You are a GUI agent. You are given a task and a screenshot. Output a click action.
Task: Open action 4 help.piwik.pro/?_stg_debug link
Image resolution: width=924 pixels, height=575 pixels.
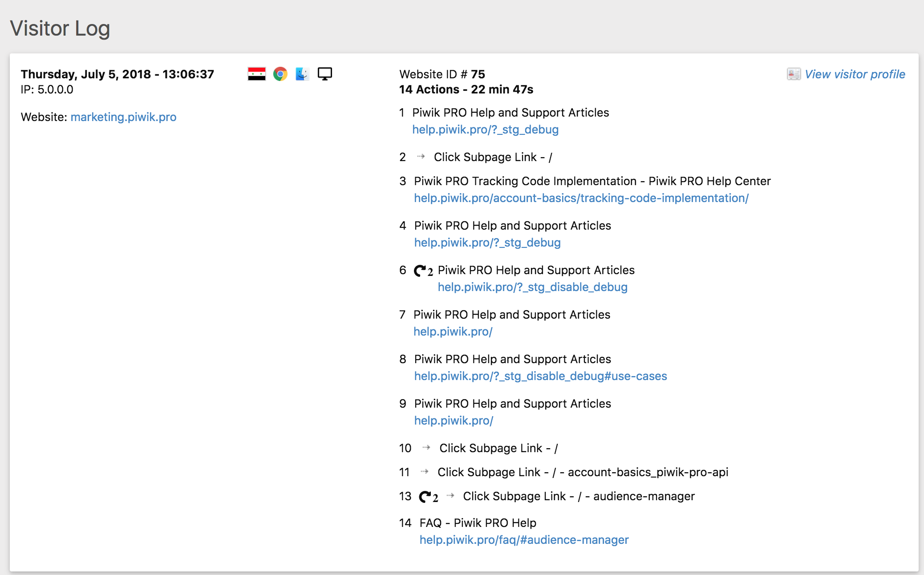[x=487, y=243]
